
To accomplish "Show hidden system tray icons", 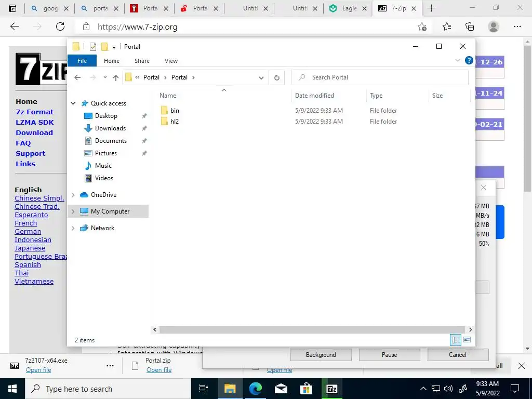I will coord(423,389).
